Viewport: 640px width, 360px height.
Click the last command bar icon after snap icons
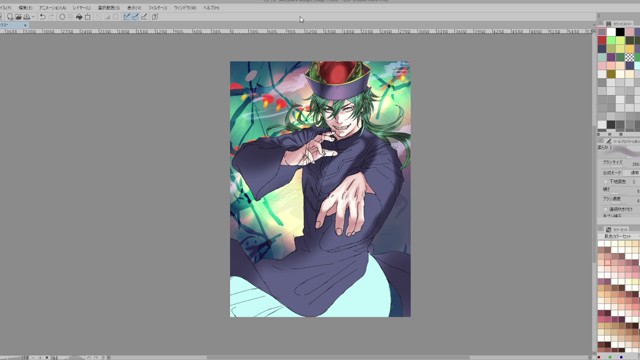point(155,17)
